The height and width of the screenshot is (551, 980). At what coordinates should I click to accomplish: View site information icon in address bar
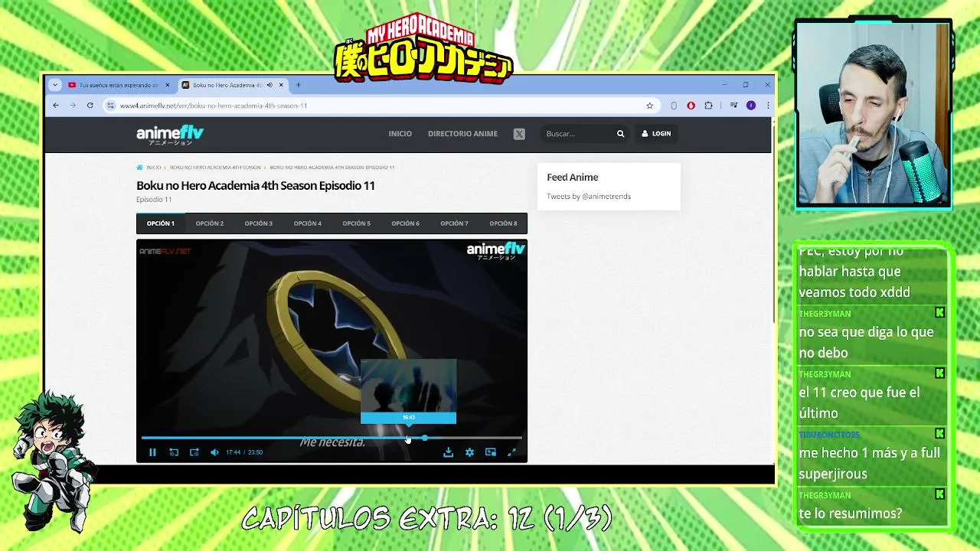click(110, 106)
